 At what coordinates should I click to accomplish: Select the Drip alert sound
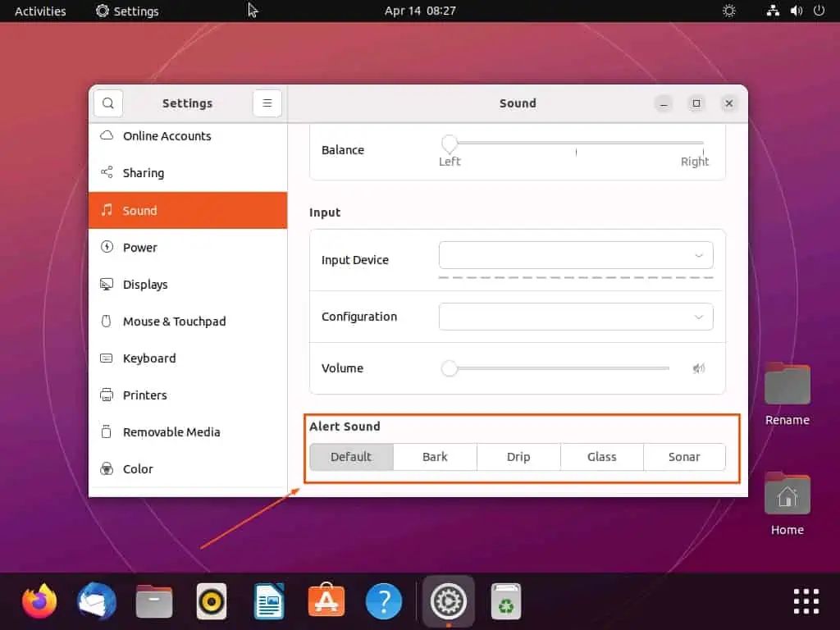[x=518, y=457]
